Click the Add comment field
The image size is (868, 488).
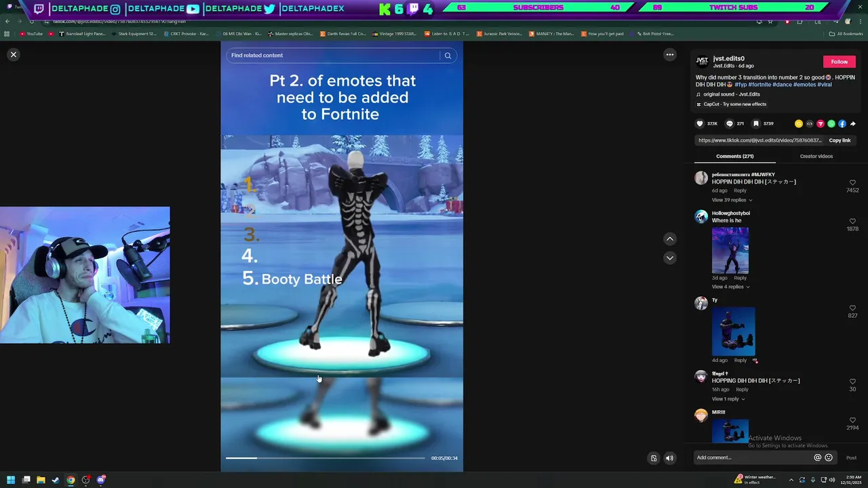[x=753, y=457]
